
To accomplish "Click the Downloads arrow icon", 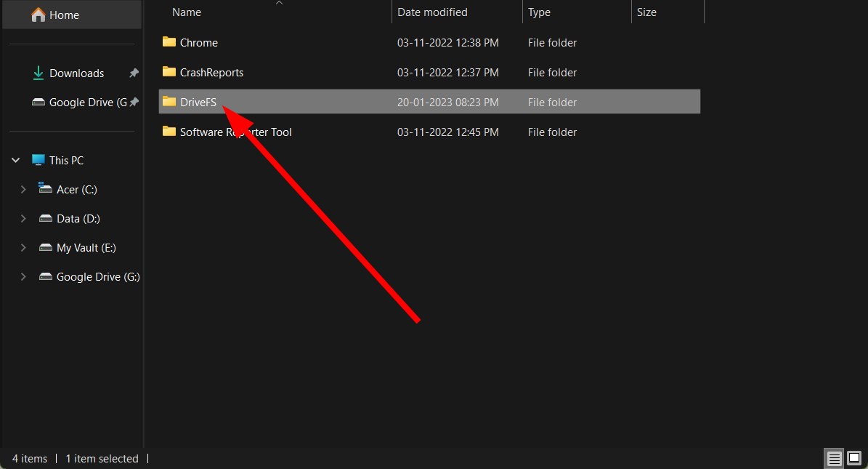I will coord(38,73).
